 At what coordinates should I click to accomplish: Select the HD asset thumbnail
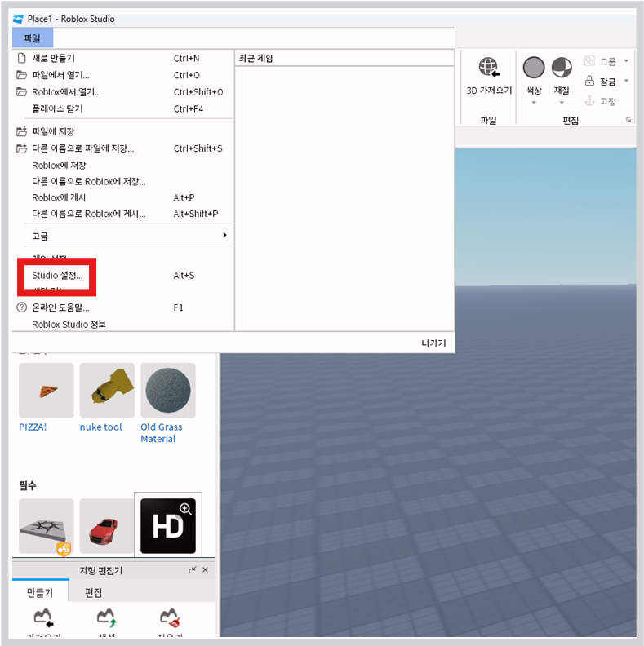pyautogui.click(x=168, y=526)
